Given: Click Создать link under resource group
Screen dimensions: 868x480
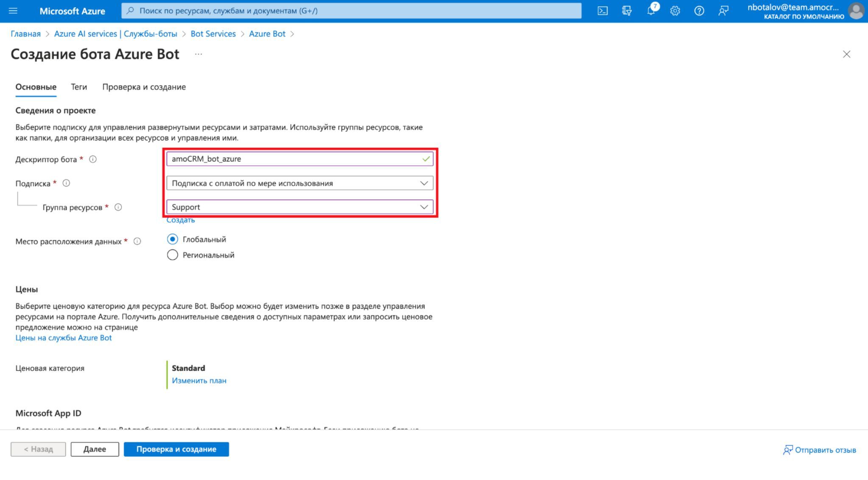Looking at the screenshot, I should (x=181, y=220).
